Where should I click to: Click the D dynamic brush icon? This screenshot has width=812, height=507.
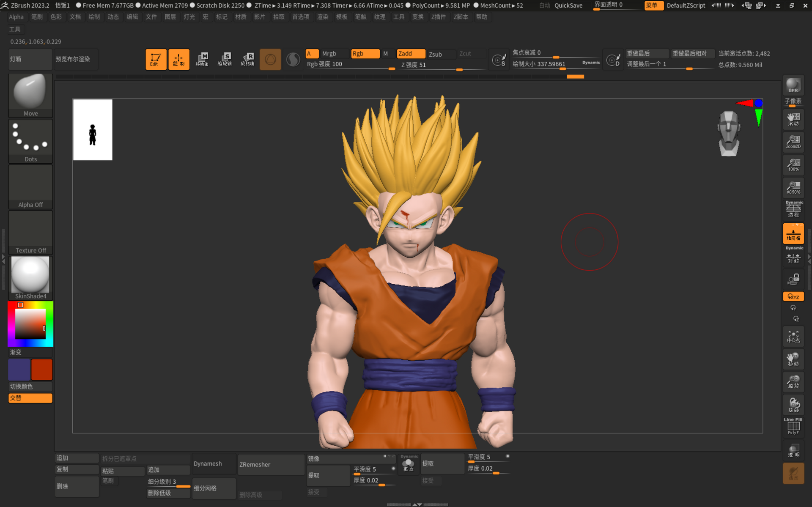point(613,60)
